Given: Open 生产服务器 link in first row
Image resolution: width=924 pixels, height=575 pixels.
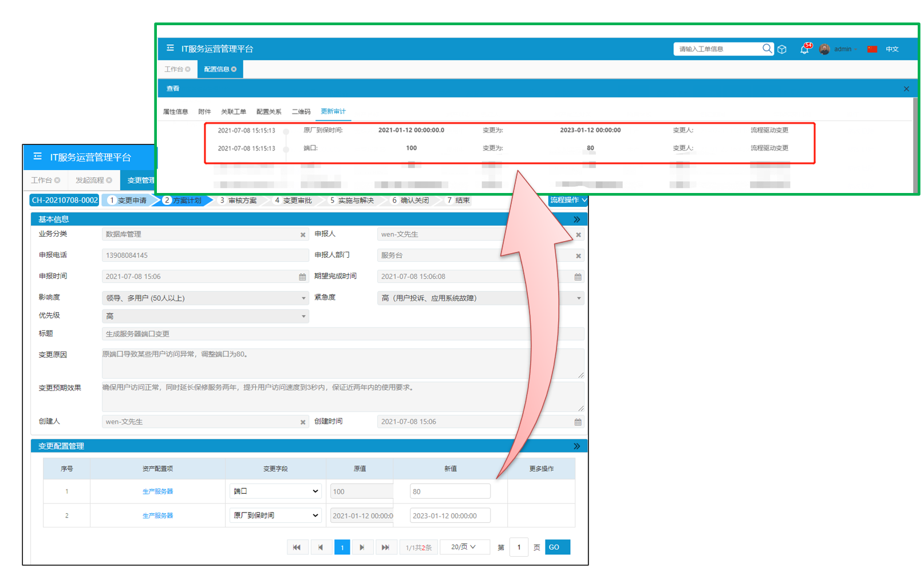Looking at the screenshot, I should point(157,491).
